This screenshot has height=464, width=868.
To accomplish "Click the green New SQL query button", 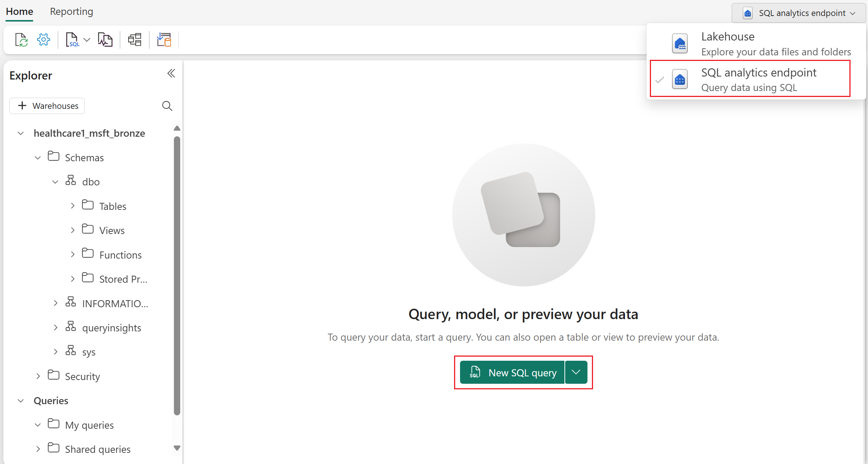I will click(x=512, y=372).
